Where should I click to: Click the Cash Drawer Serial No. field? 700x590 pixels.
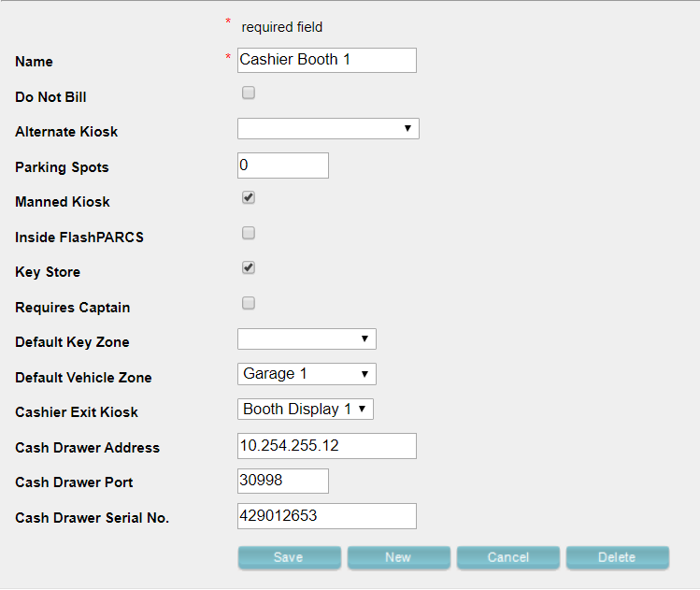[x=326, y=516]
